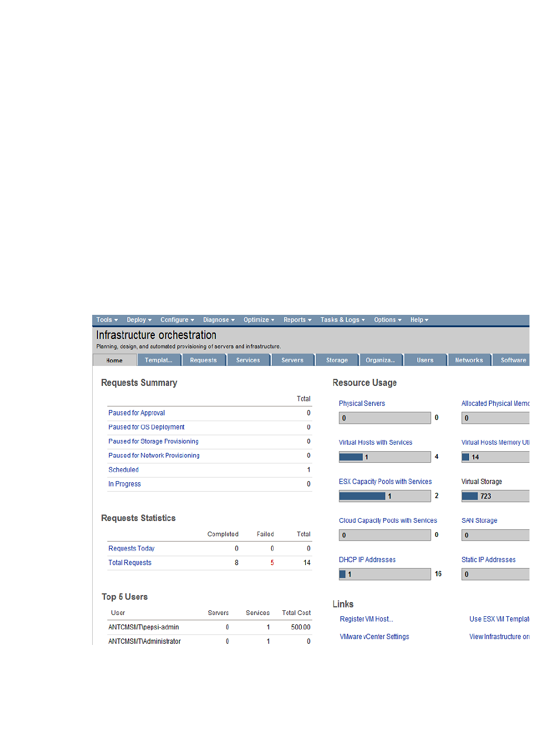Click Virtual Hosts with Services usage bar
This screenshot has width=560, height=746.
(385, 457)
